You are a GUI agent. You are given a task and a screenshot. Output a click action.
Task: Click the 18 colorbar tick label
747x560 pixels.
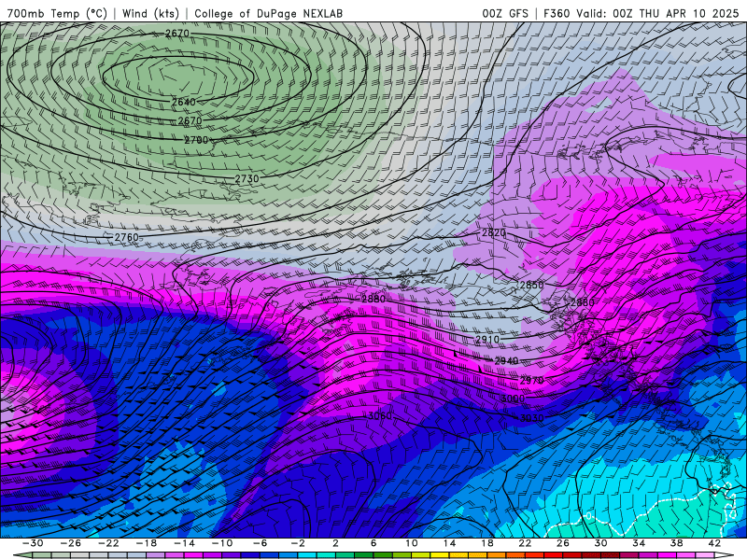486,543
